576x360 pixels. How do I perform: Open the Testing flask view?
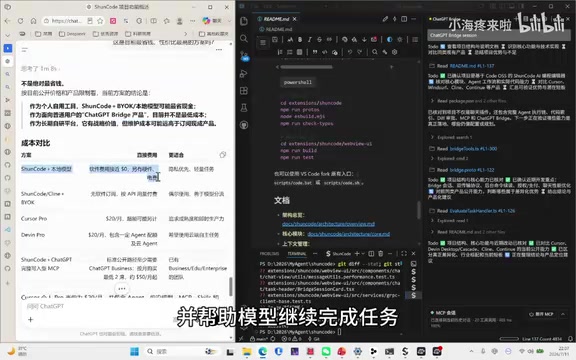coord(244,108)
